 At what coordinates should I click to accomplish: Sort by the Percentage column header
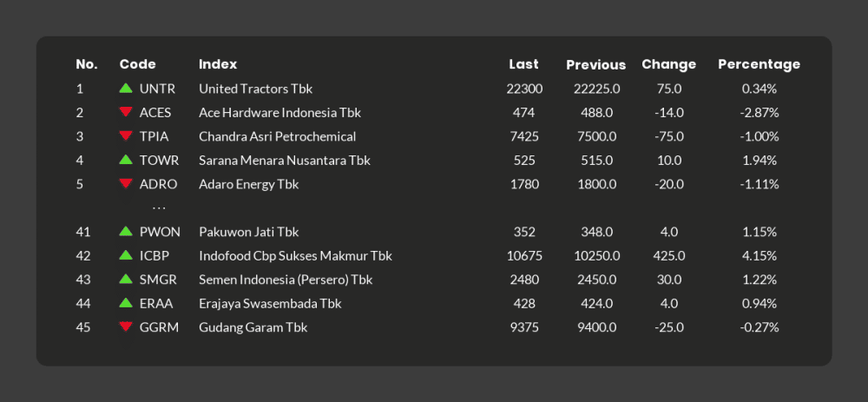(759, 64)
